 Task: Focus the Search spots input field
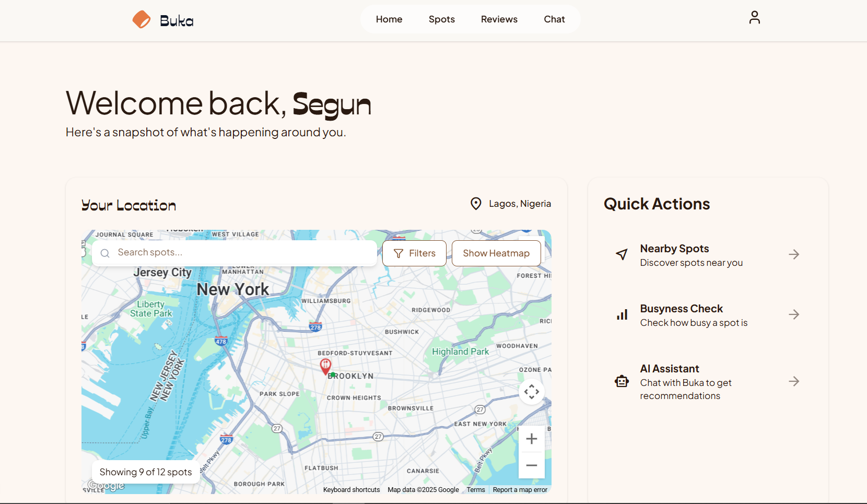click(x=235, y=253)
